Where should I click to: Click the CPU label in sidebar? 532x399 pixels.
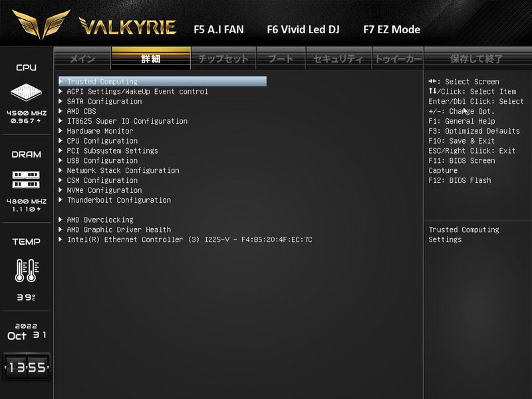26,68
